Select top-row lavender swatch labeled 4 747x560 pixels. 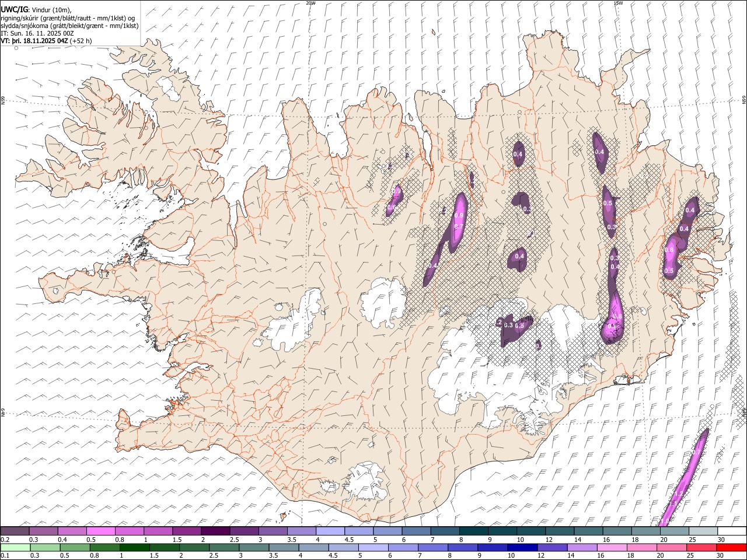pos(330,531)
